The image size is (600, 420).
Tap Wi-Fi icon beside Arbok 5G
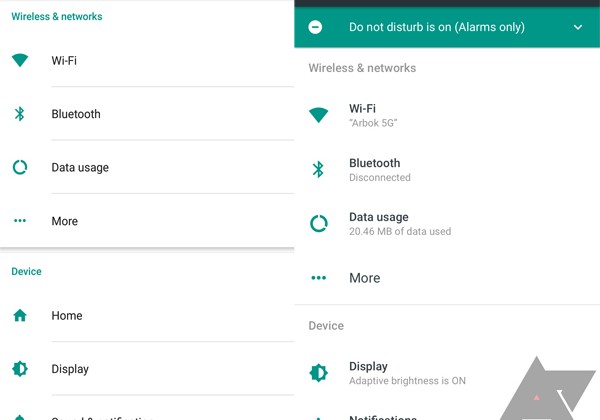(x=318, y=115)
